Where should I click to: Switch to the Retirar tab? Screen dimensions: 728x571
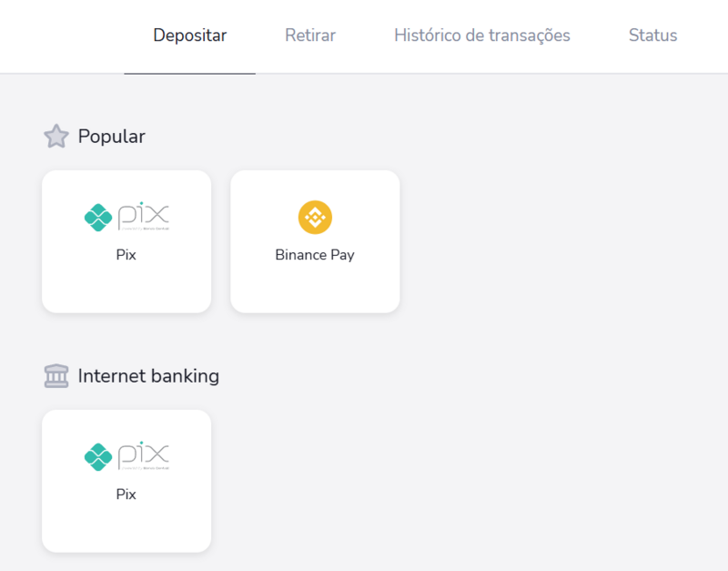[x=309, y=36]
